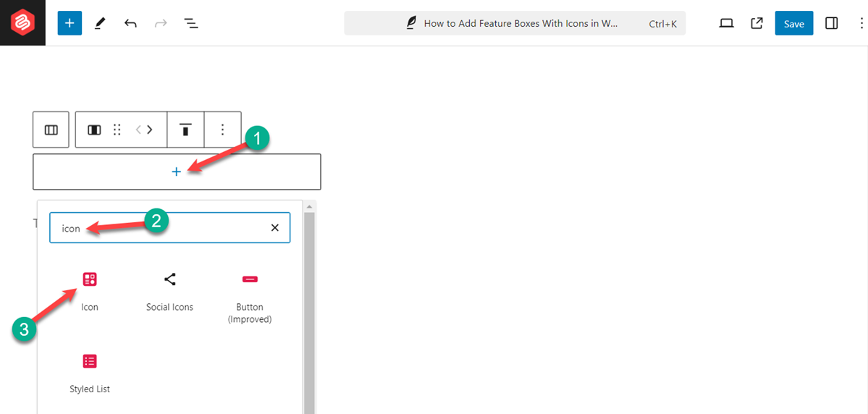Clear the icon search text

point(274,227)
